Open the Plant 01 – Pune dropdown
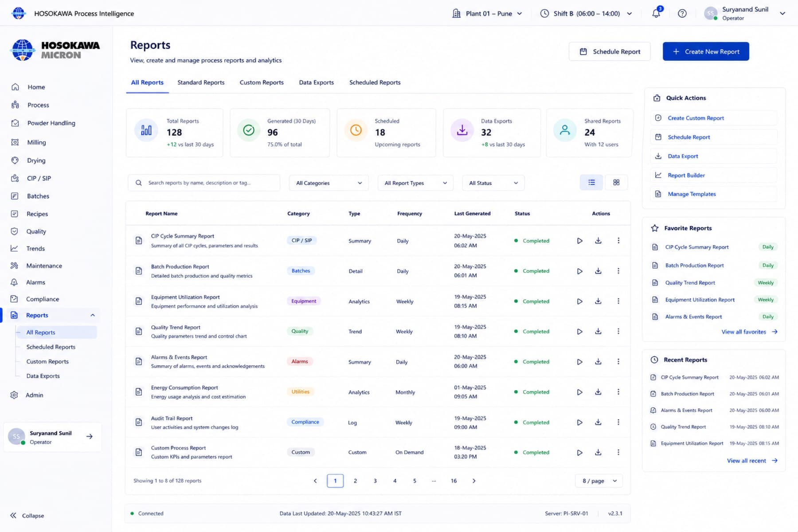Viewport: 798px width, 532px height. pos(487,14)
